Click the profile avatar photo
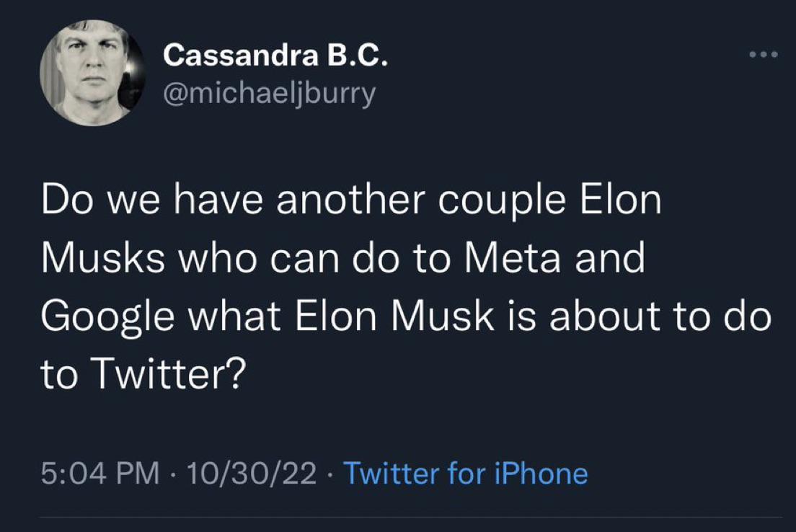Image resolution: width=796 pixels, height=532 pixels. 93,73
